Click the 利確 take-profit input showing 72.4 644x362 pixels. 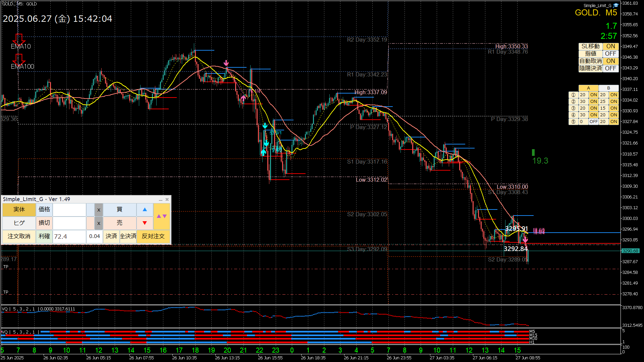pos(69,236)
